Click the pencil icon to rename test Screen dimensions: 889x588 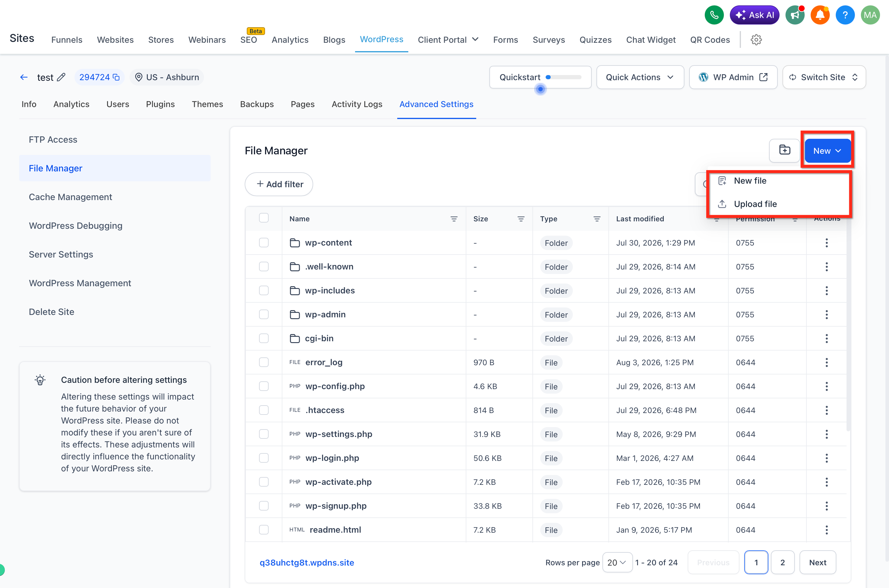click(61, 77)
